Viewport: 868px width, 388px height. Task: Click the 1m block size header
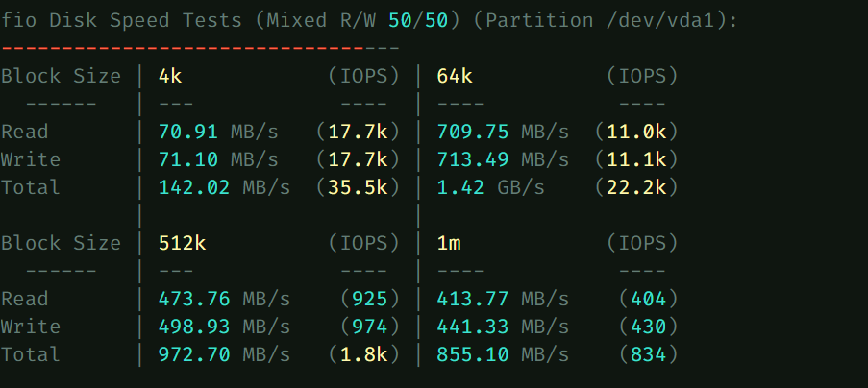click(x=449, y=243)
